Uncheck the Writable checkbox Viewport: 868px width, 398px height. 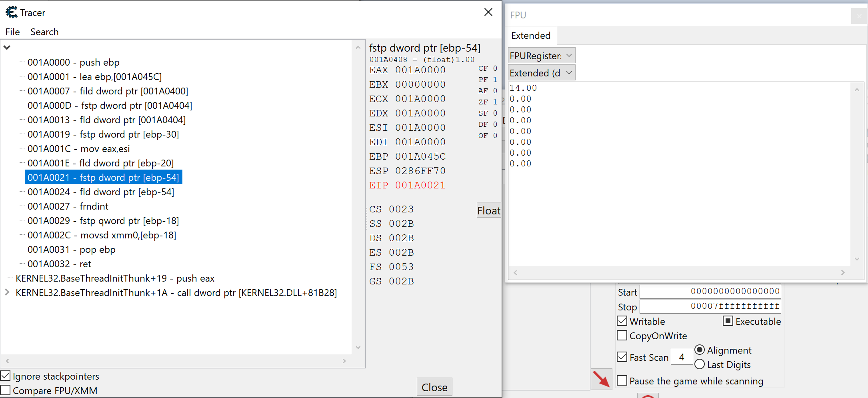point(622,321)
